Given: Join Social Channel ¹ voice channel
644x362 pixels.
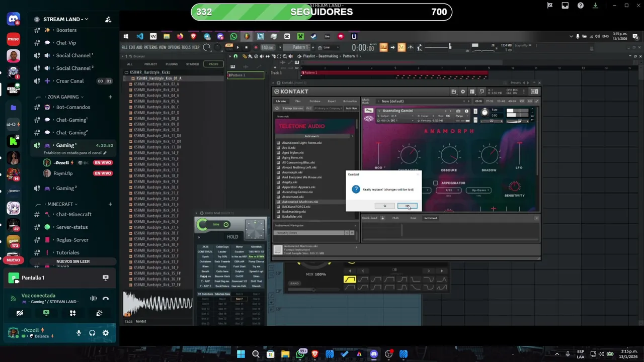Looking at the screenshot, I should coord(73,55).
